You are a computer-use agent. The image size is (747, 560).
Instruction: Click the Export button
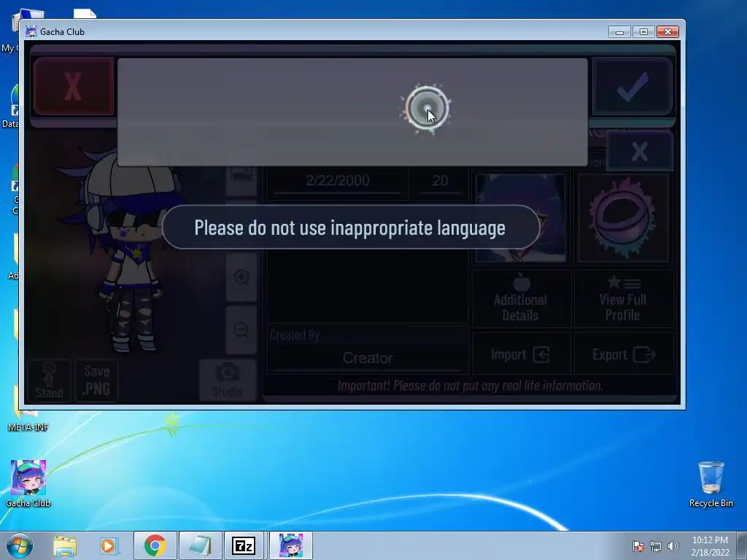coord(624,354)
